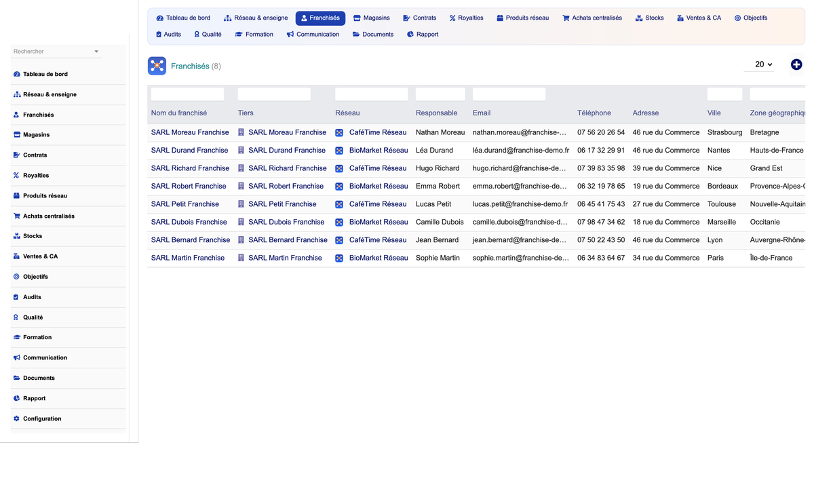Open the Rechercher dropdown in the sidebar

[x=56, y=52]
